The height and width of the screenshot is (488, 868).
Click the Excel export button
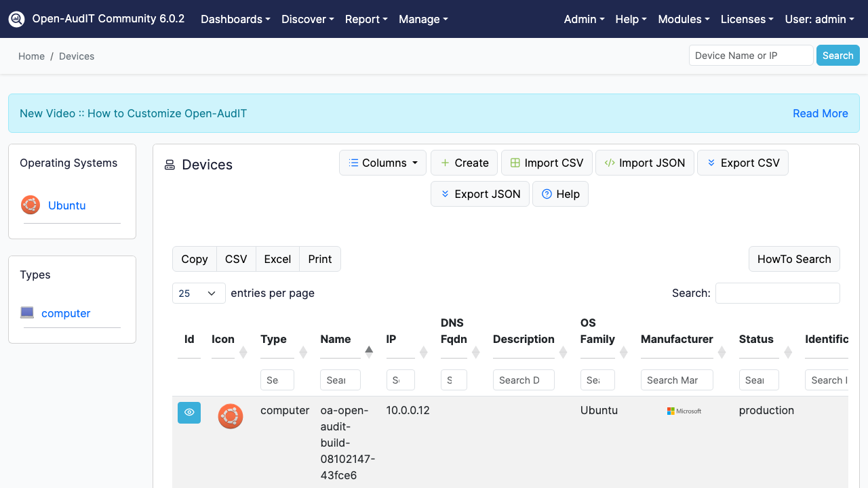[x=277, y=259]
